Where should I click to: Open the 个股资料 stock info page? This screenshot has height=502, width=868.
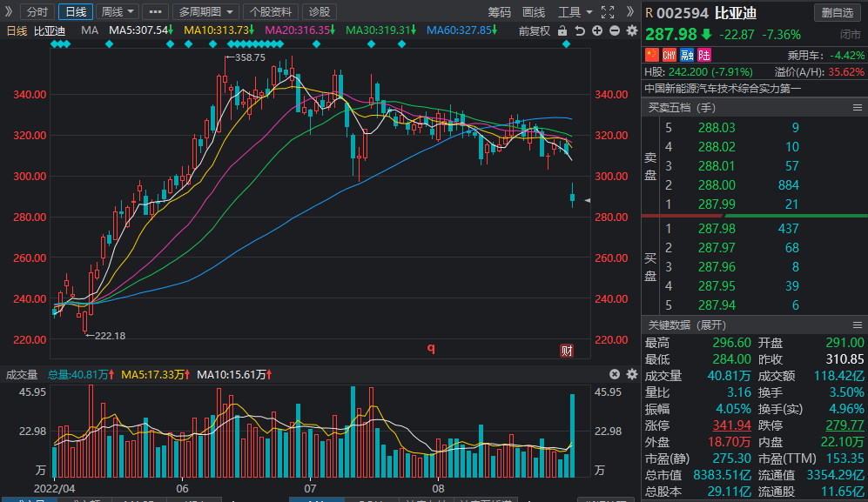point(270,11)
